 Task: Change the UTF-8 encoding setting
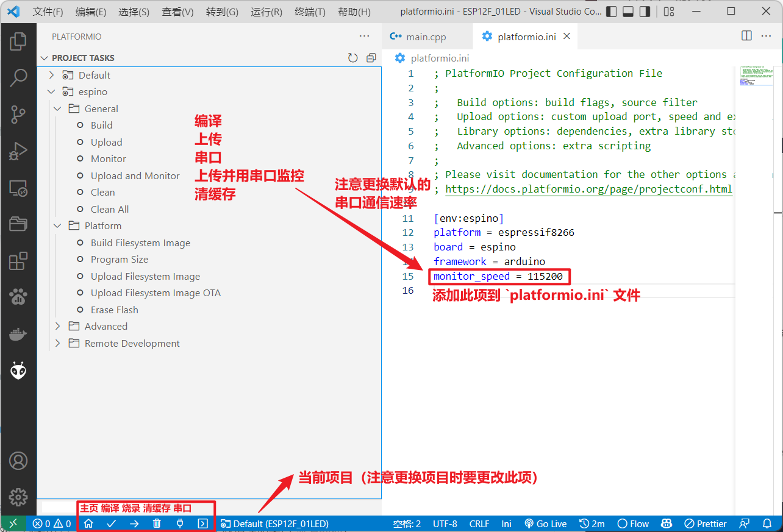[x=445, y=523]
